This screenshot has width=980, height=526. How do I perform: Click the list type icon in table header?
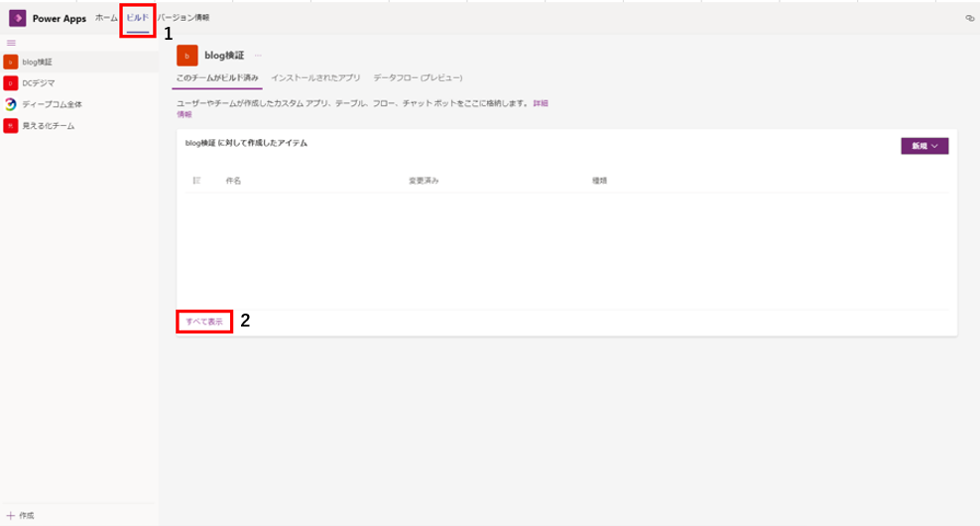[x=196, y=181]
